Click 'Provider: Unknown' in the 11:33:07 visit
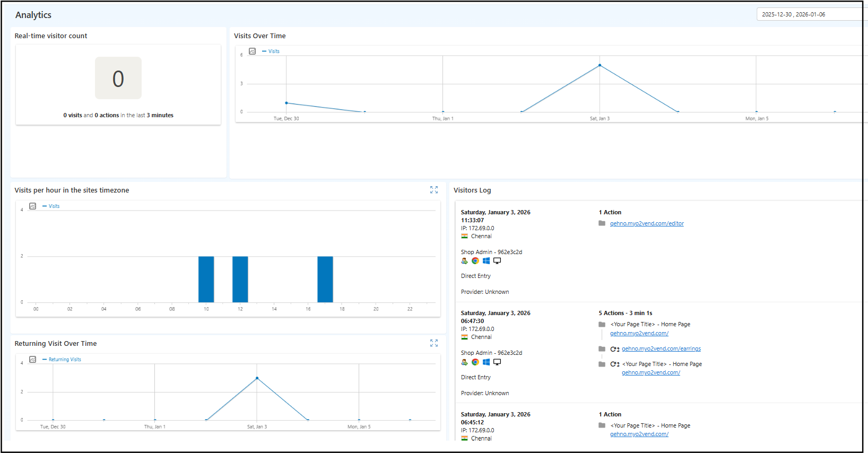Viewport: 868px width, 453px height. 485,292
